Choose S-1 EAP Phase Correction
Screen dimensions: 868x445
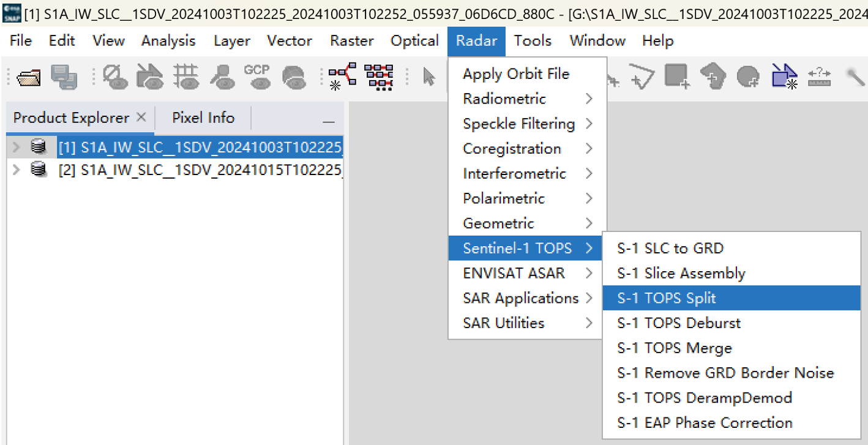click(731, 423)
